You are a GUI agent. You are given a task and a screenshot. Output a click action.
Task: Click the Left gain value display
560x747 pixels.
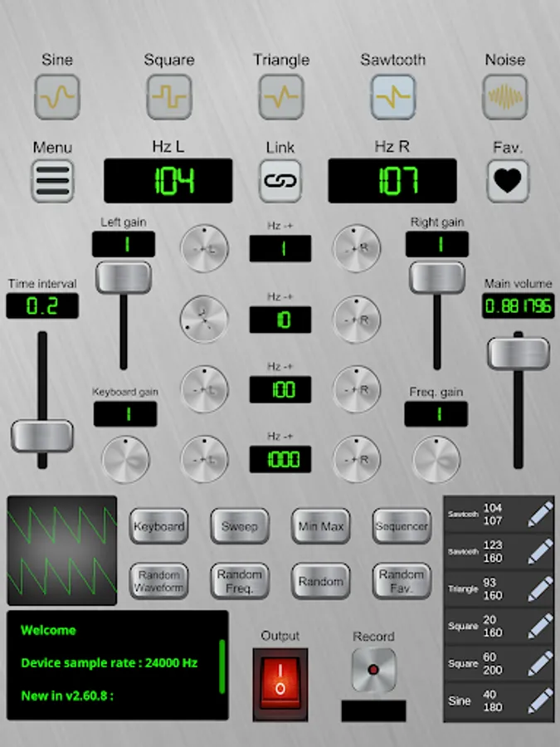tap(124, 244)
